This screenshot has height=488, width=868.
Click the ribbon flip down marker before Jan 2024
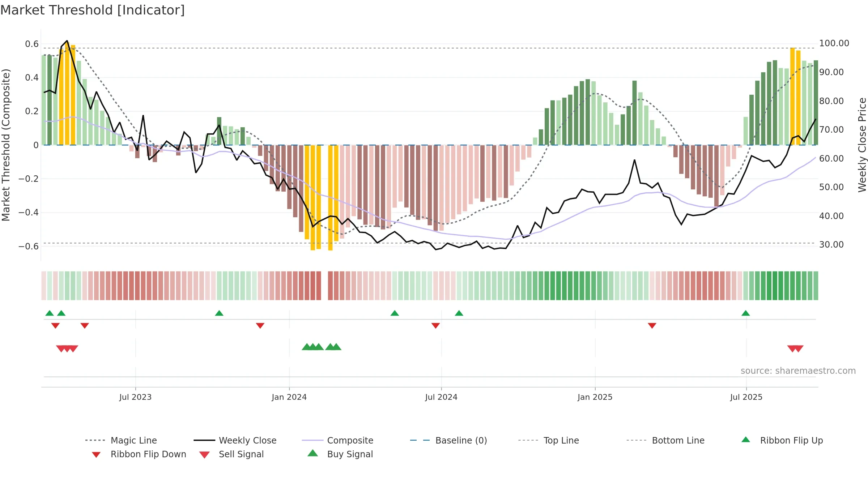pyautogui.click(x=260, y=326)
